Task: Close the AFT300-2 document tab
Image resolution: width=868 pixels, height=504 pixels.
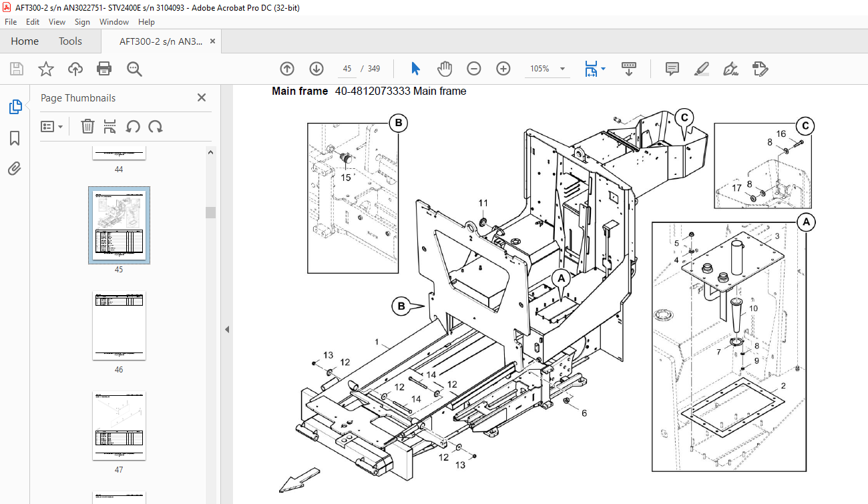Action: pos(212,41)
